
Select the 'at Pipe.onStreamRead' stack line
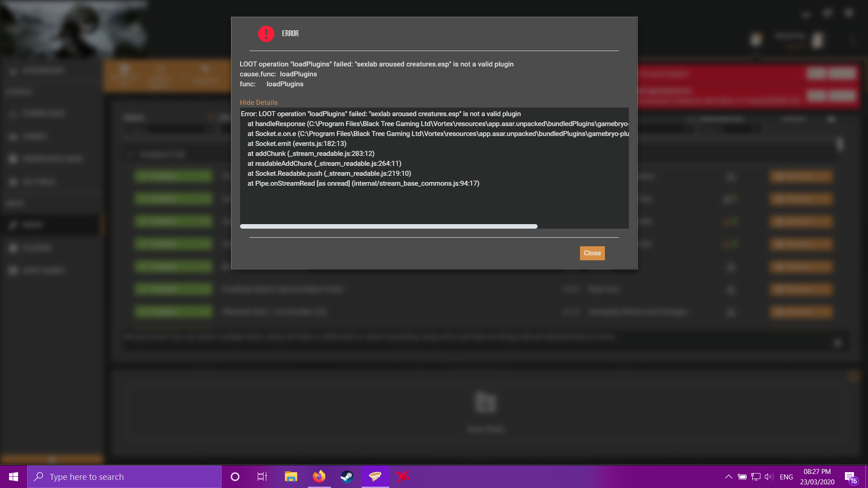click(x=363, y=183)
